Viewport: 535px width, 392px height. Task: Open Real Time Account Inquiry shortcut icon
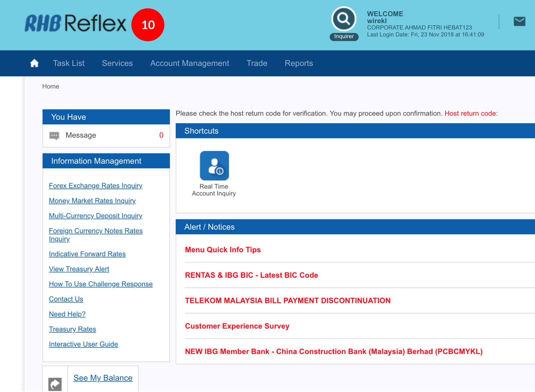[214, 166]
